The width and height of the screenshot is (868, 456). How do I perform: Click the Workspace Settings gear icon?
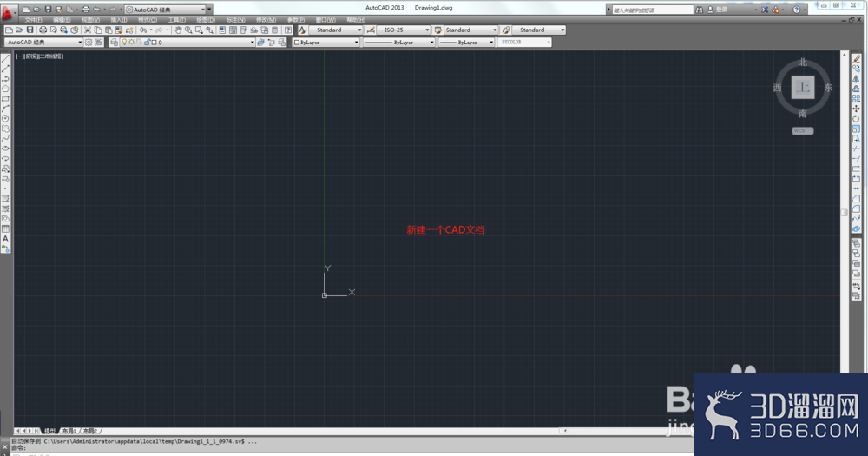89,42
